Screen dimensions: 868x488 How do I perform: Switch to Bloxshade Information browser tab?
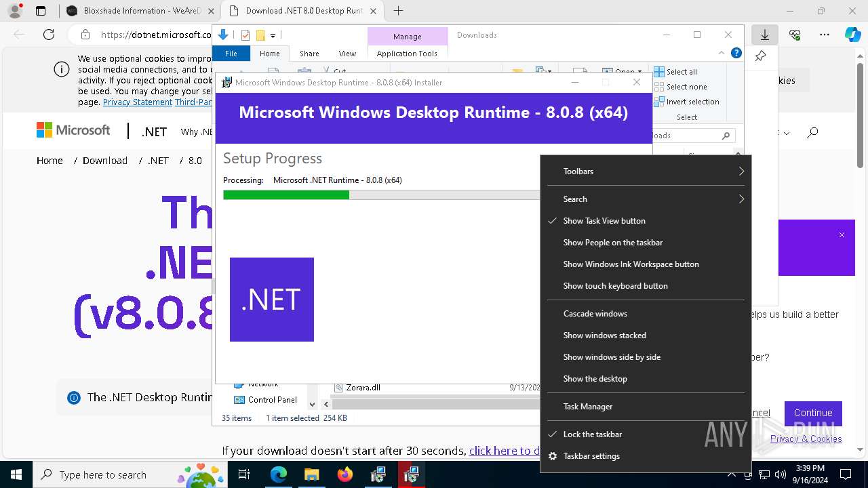140,11
